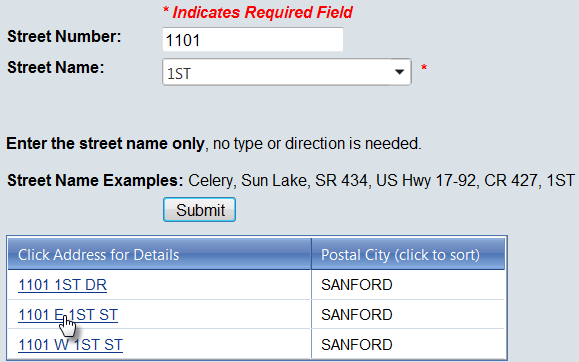Screen dimensions: 579x362
Task: Click the US Hwy 17-92 example text
Action: pos(427,181)
